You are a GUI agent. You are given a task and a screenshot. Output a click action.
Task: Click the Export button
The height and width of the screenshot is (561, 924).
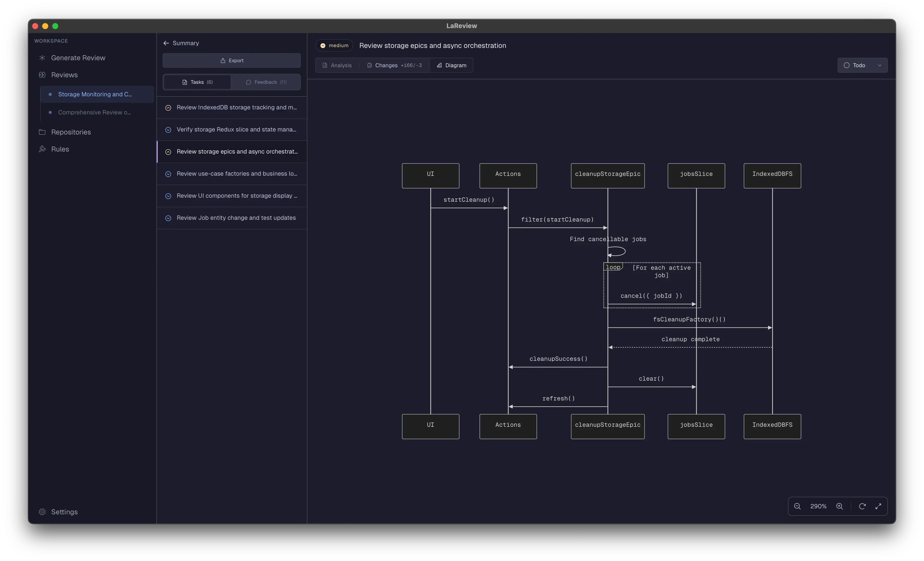(x=231, y=60)
